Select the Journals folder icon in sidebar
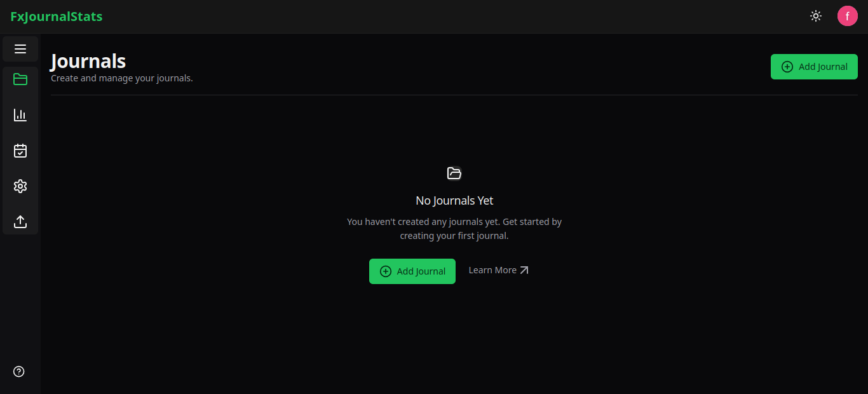The image size is (868, 394). (x=20, y=79)
